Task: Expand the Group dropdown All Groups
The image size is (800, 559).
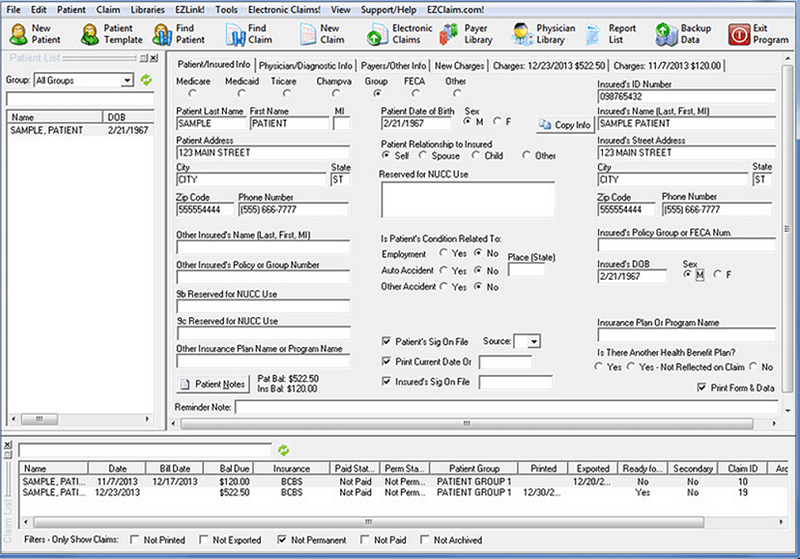Action: (x=127, y=80)
